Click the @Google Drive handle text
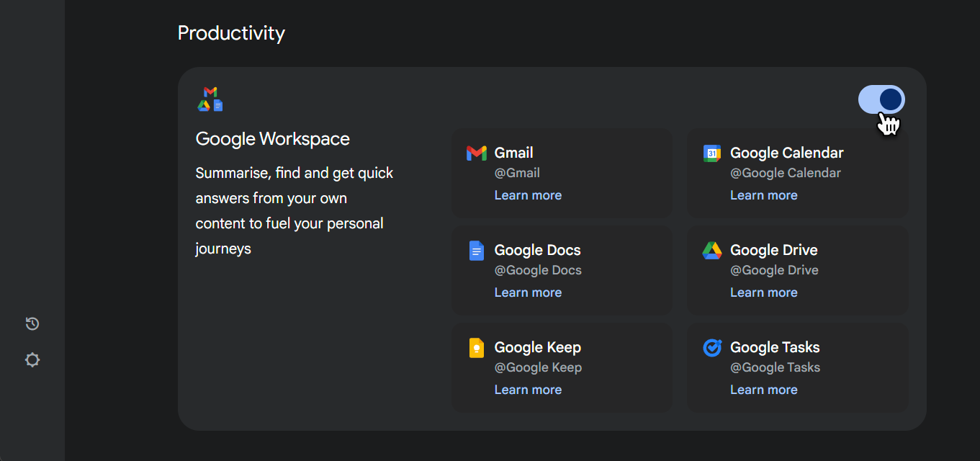Image resolution: width=980 pixels, height=461 pixels. 774,270
